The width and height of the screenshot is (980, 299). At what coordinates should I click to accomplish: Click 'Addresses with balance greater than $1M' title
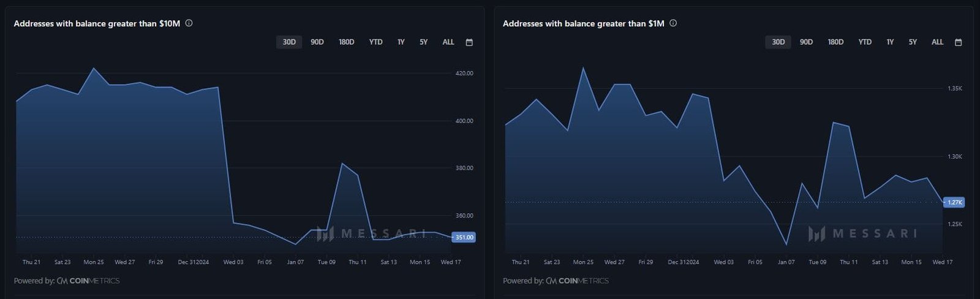(583, 23)
